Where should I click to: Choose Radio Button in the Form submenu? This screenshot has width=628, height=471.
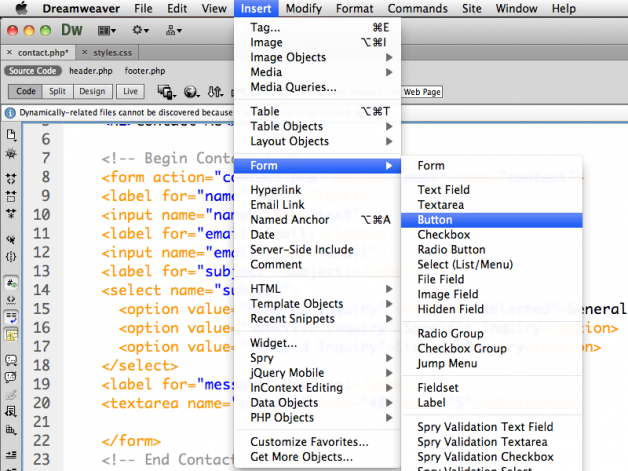point(491,250)
